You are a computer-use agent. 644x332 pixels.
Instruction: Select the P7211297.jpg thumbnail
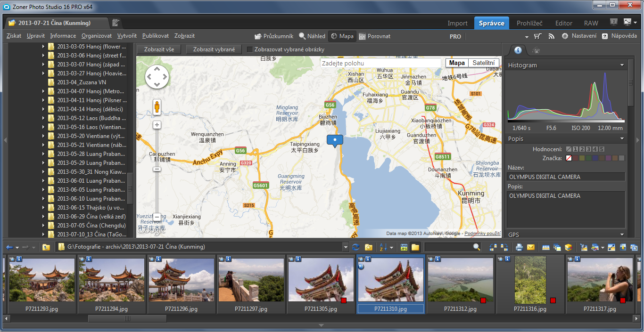pyautogui.click(x=251, y=284)
